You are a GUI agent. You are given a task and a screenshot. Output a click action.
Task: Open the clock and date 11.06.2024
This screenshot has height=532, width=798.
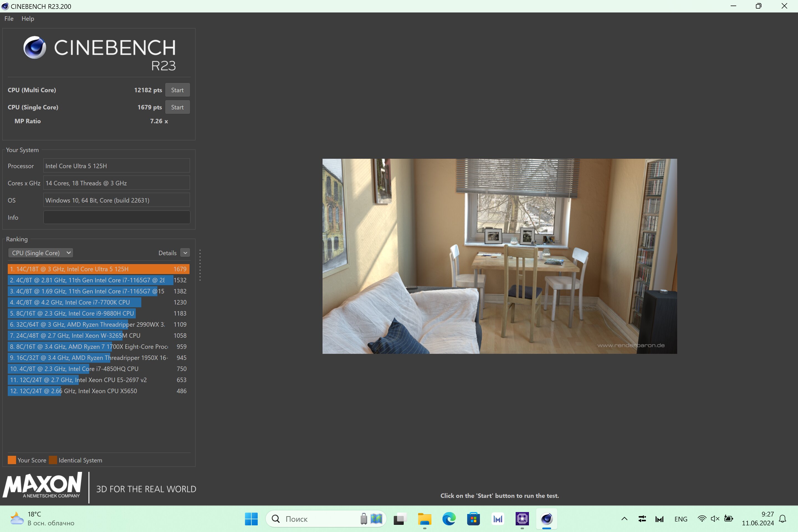(758, 519)
